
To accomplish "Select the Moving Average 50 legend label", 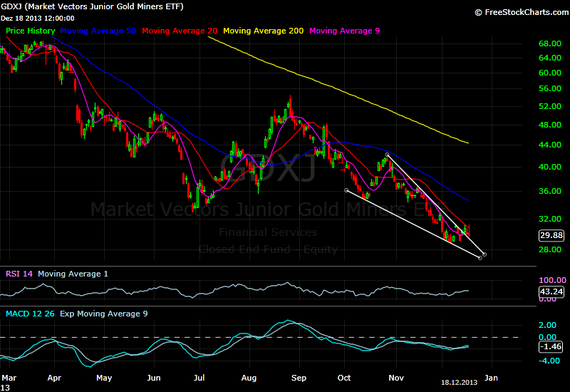I will [98, 31].
